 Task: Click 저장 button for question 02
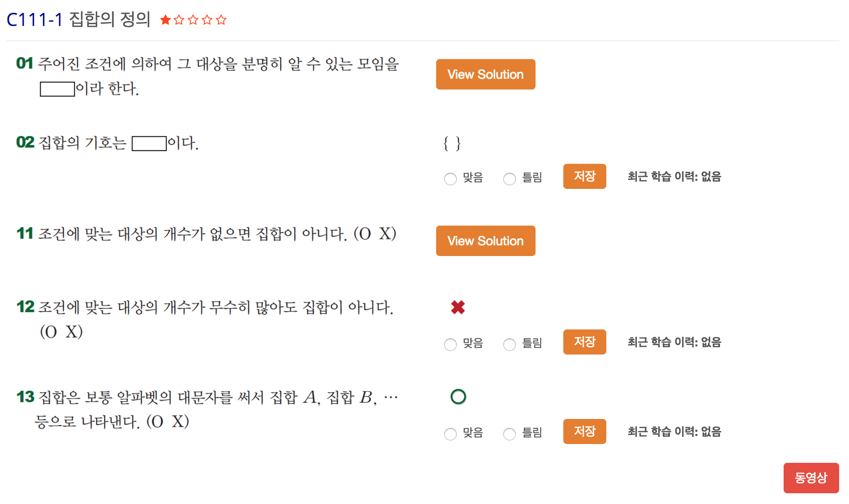(x=584, y=176)
